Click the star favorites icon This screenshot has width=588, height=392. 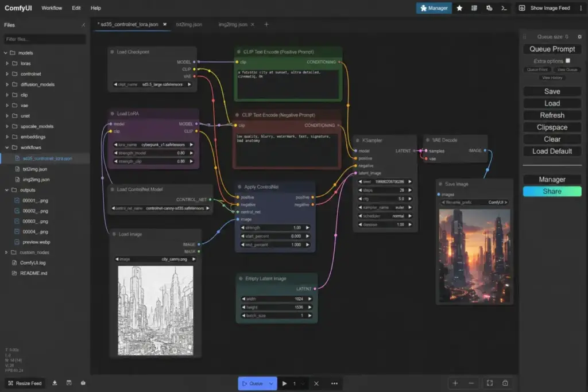(459, 8)
